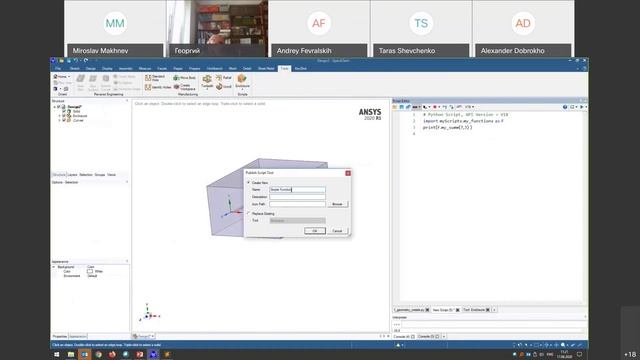The width and height of the screenshot is (640, 360).
Task: Click the Create Workpiece tool
Action: pos(184,87)
